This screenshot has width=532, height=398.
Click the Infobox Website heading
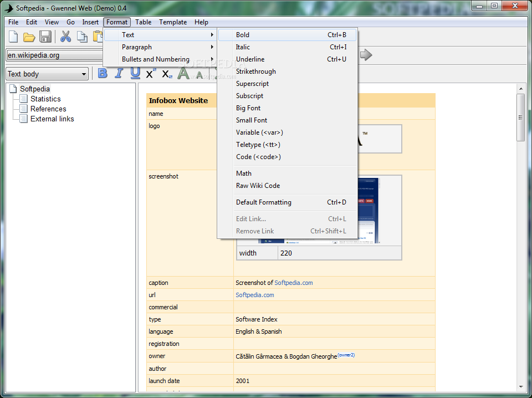tap(178, 100)
